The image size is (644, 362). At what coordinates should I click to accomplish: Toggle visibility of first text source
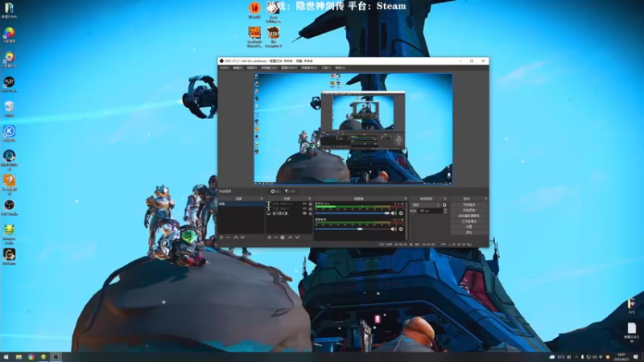(x=305, y=204)
